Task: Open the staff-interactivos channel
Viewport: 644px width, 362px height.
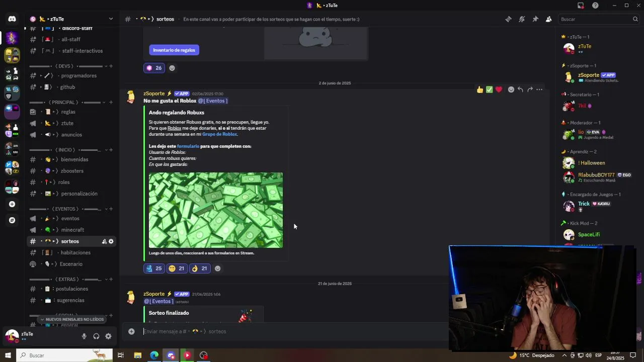Action: pyautogui.click(x=71, y=51)
